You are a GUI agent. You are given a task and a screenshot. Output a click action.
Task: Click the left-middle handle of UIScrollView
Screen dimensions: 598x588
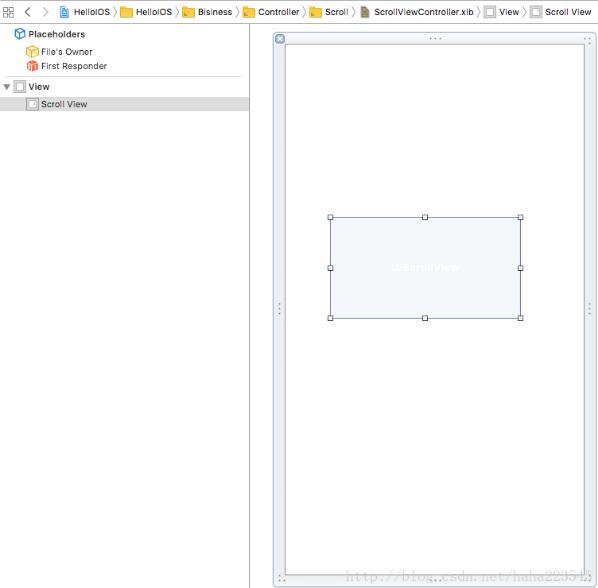pos(330,268)
